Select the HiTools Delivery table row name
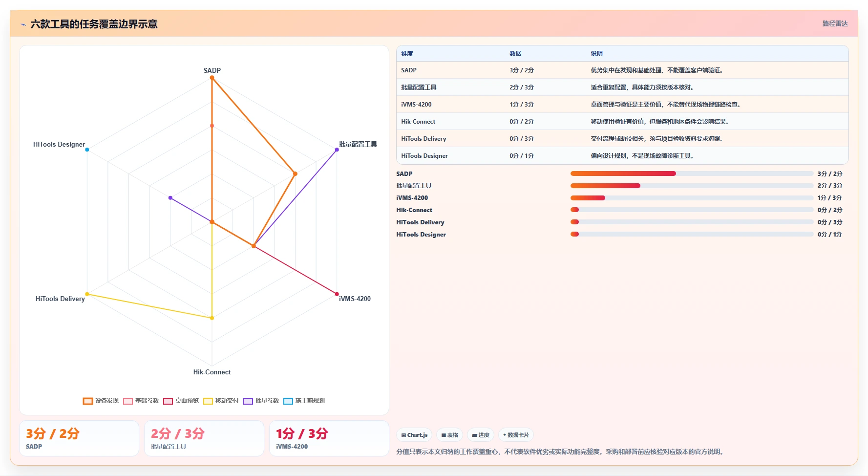 (423, 139)
